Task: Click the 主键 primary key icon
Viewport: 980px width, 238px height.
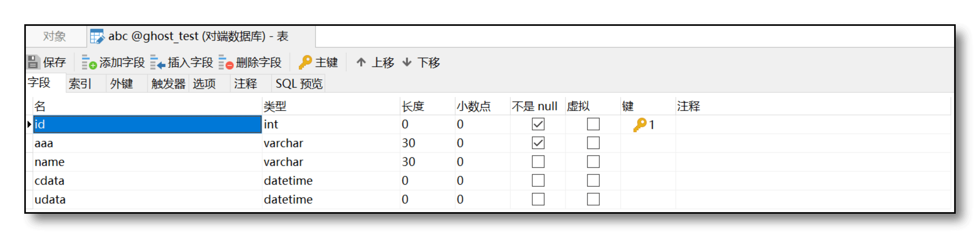Action: (x=305, y=62)
